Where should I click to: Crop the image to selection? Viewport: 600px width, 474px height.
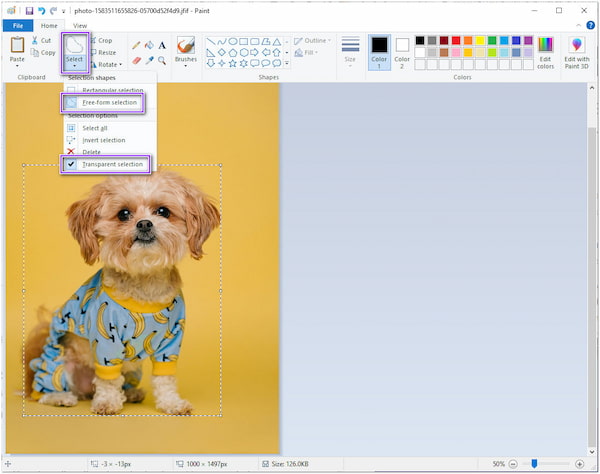[x=102, y=40]
